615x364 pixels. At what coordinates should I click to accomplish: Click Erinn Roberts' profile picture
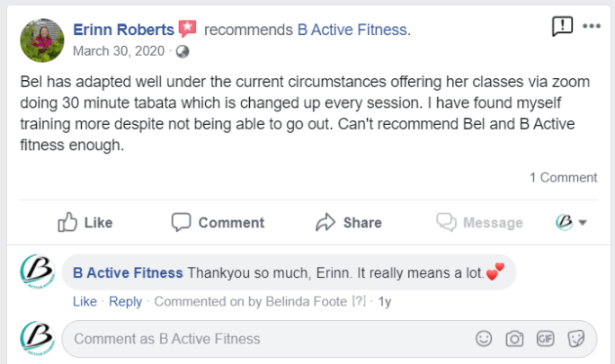coord(41,40)
